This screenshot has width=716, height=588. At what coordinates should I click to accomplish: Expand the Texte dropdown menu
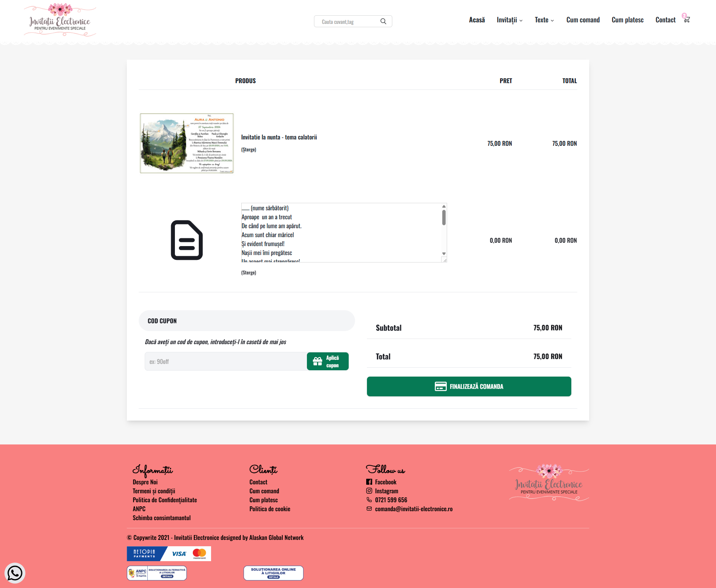(544, 20)
